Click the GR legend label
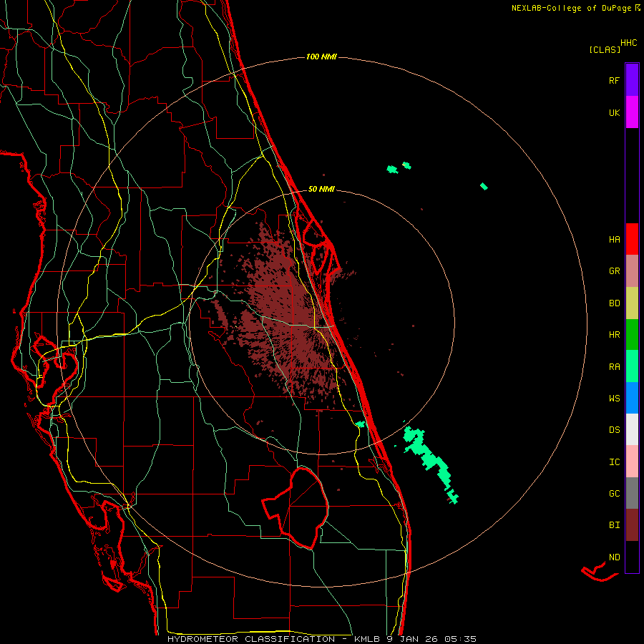Viewport: 644px width, 644px height. [x=614, y=271]
